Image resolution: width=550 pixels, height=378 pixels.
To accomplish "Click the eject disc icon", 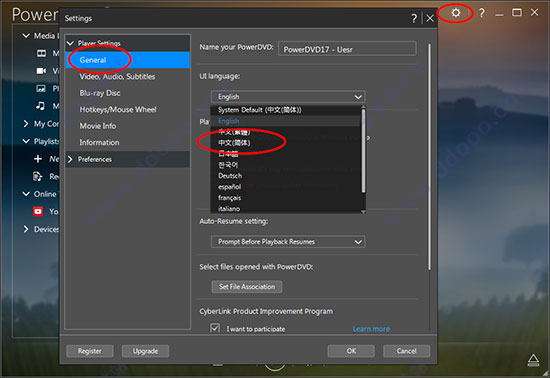I will click(x=534, y=360).
